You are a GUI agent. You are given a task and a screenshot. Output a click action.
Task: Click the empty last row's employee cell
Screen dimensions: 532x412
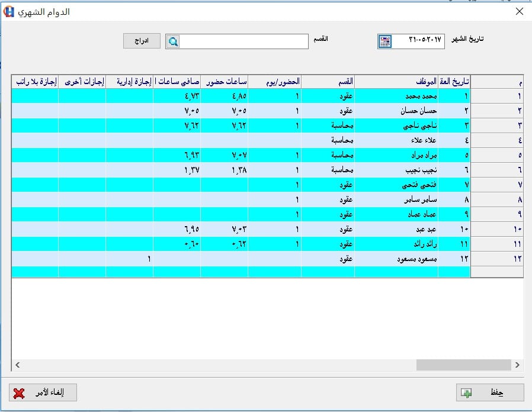(396, 272)
